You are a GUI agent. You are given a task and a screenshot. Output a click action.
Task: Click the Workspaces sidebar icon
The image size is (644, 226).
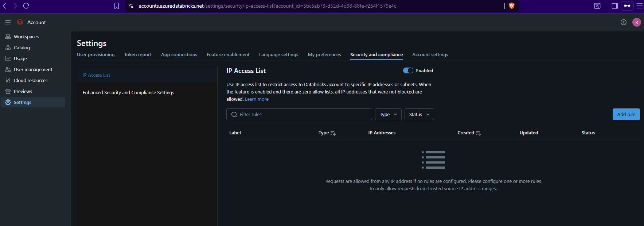tap(8, 37)
